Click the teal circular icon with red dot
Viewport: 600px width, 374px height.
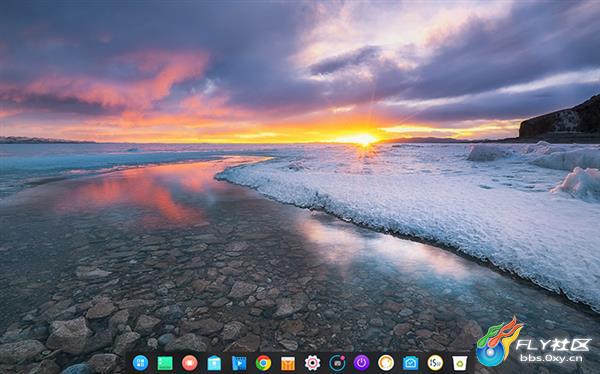tap(337, 363)
